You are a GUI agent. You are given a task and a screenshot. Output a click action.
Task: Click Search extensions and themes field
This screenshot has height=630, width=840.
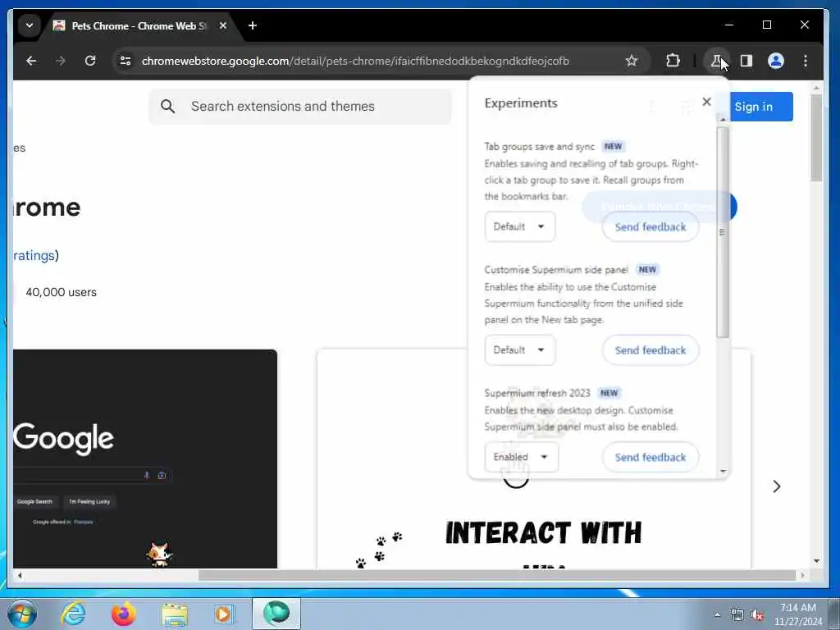pos(300,106)
